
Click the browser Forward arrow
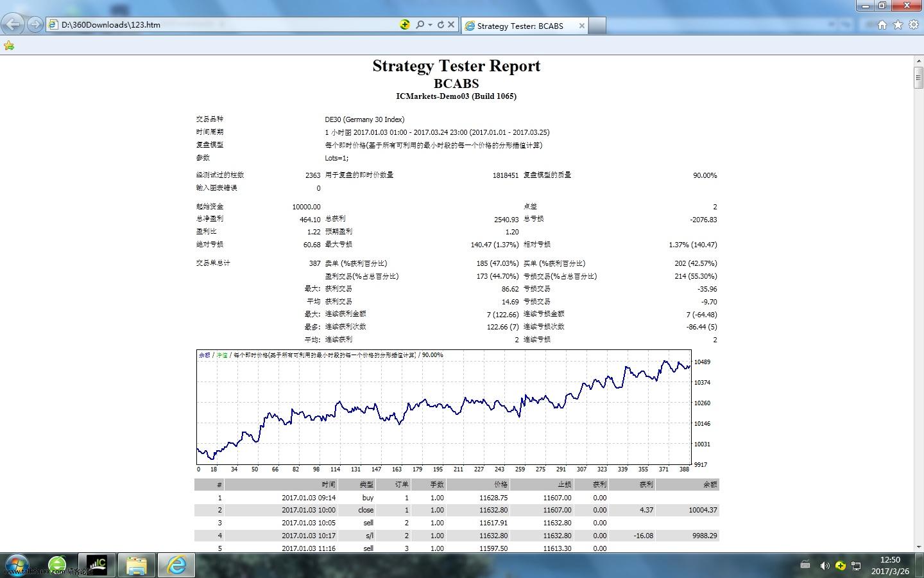(35, 24)
